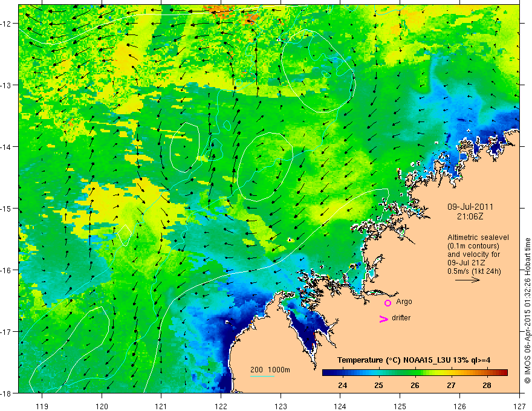532x411 pixels.
Task: Click the color bar tick label 28
Action: pos(487,385)
